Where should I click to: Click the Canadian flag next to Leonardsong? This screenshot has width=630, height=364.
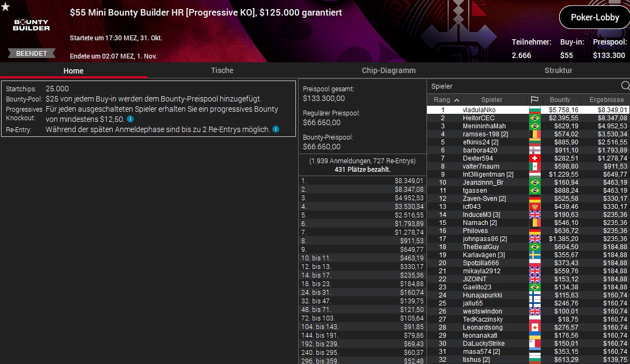click(534, 327)
